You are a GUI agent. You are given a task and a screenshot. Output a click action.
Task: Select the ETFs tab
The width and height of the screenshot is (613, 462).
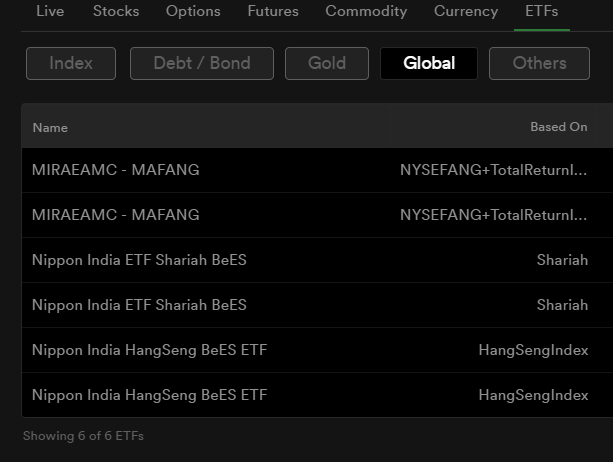tap(542, 11)
